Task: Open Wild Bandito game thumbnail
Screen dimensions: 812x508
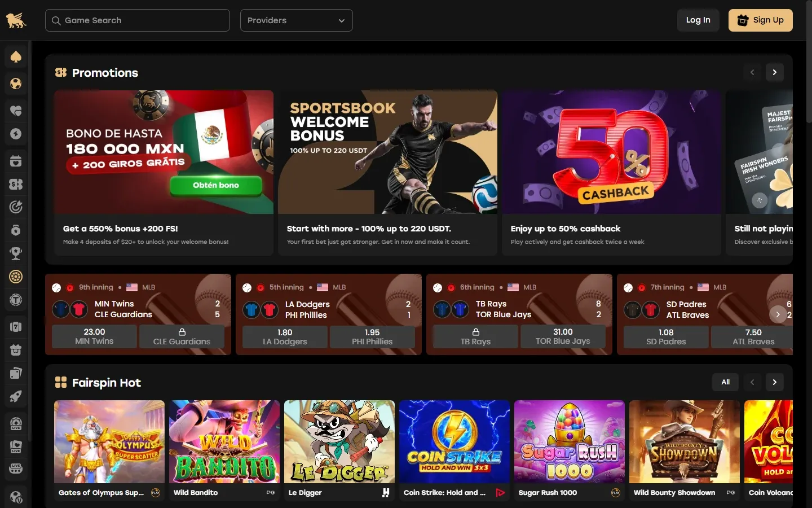Action: click(224, 441)
